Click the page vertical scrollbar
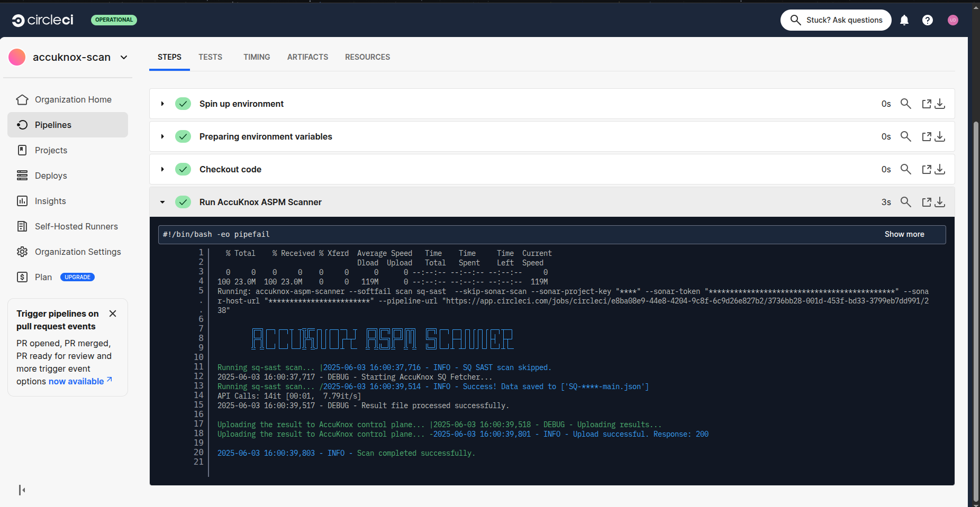The image size is (980, 507). [x=976, y=312]
